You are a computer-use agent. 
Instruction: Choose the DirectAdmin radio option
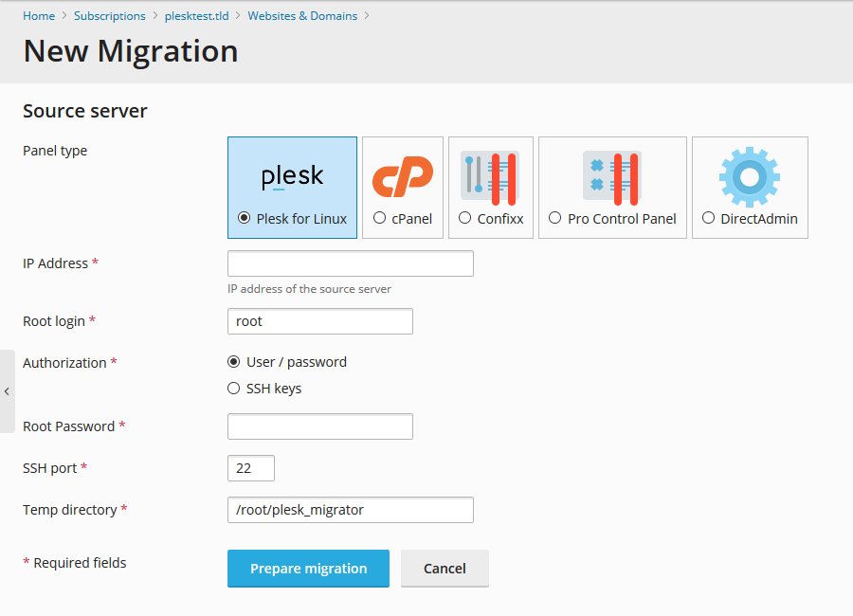709,218
